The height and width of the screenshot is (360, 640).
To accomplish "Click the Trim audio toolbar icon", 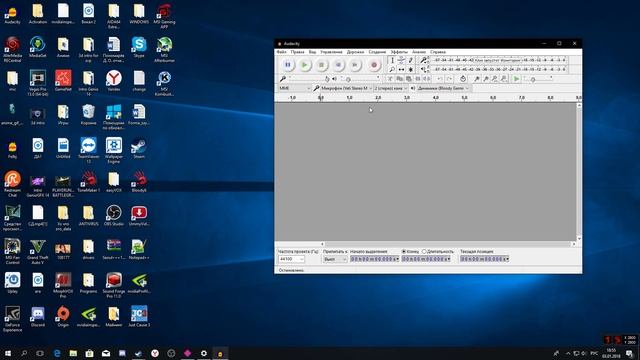I will point(418,79).
